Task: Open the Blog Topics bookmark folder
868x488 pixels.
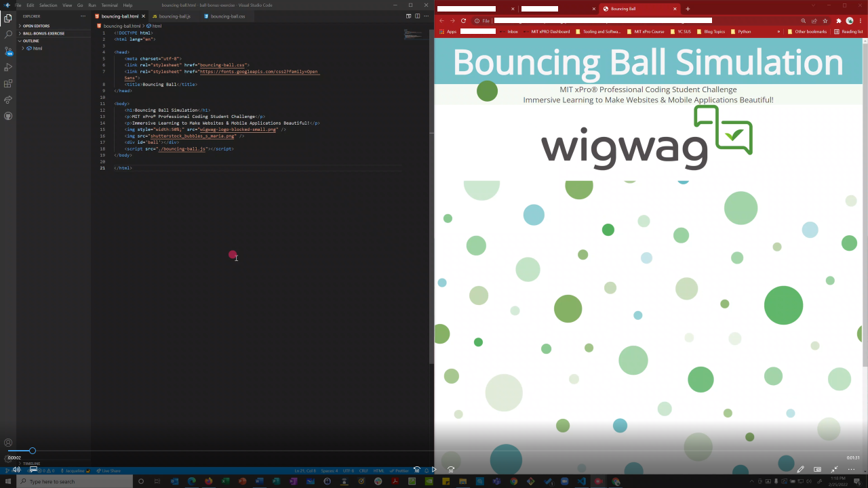Action: point(711,31)
